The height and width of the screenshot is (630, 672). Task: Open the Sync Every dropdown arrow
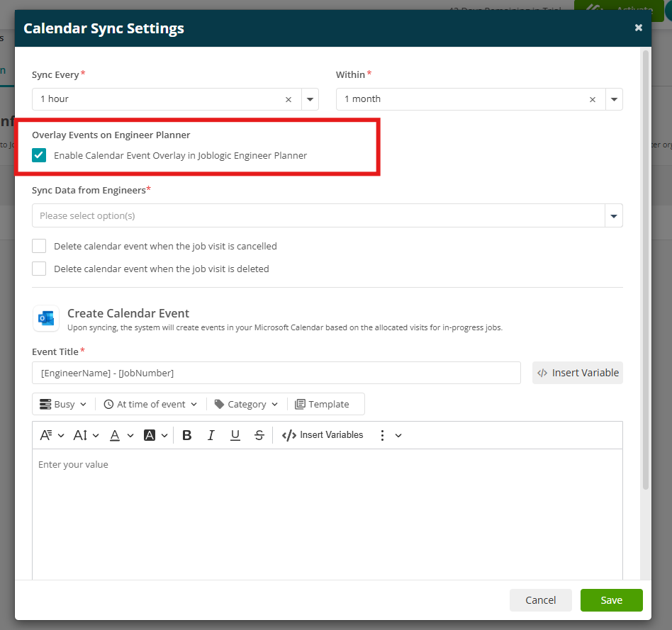(310, 99)
